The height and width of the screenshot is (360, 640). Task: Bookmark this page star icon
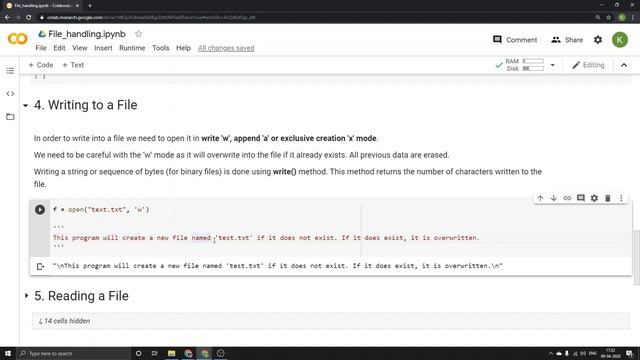click(x=608, y=18)
